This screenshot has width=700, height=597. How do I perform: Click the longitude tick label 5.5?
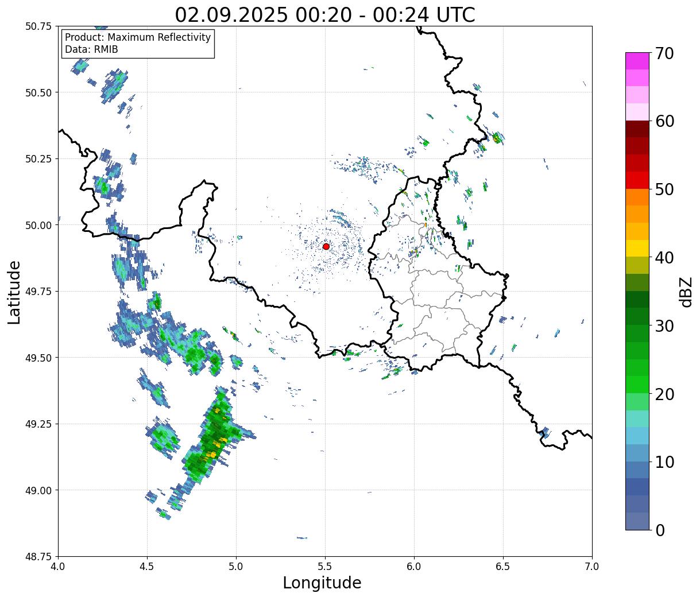pos(325,567)
